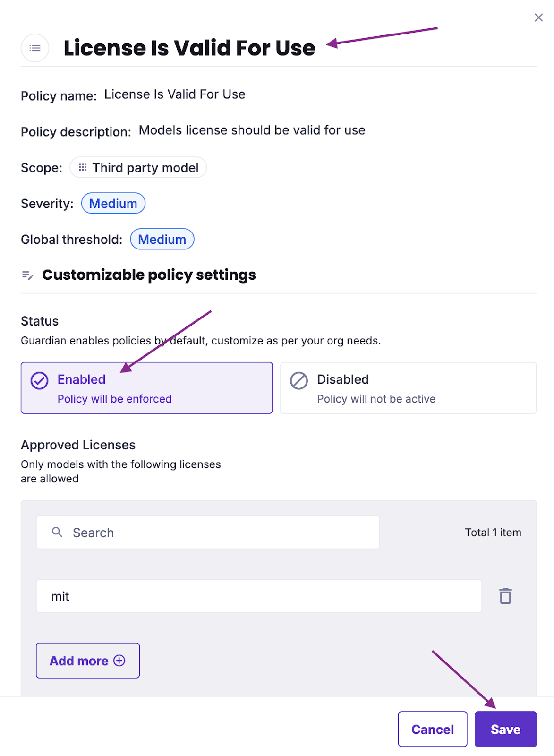Image resolution: width=554 pixels, height=756 pixels.
Task: Click Add more to add license
Action: pos(88,661)
